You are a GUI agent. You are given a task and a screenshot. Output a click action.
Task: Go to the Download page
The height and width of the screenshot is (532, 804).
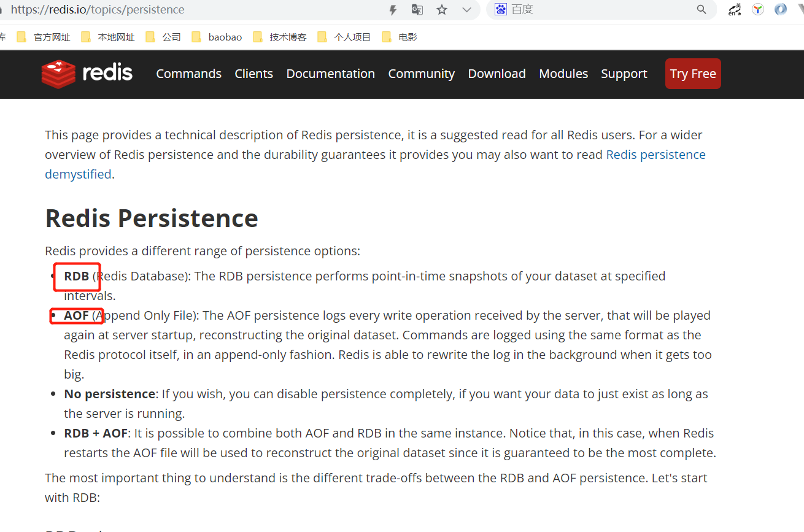[497, 74]
